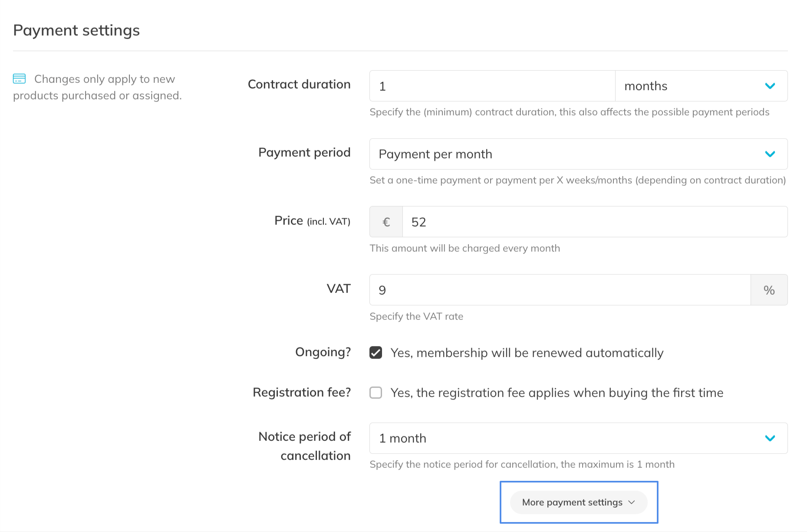Screen dimensions: 807x532
Task: Click the small chevron on More payment settings
Action: 632,502
